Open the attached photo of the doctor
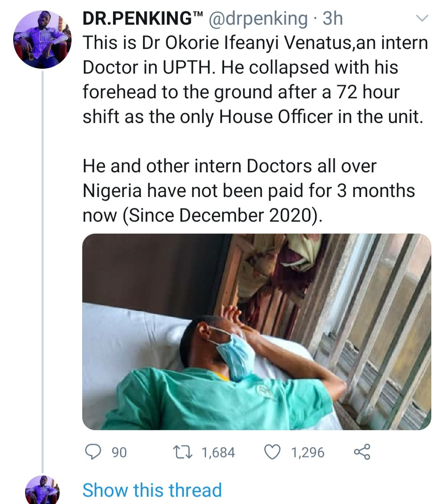The image size is (444, 504). point(257,332)
